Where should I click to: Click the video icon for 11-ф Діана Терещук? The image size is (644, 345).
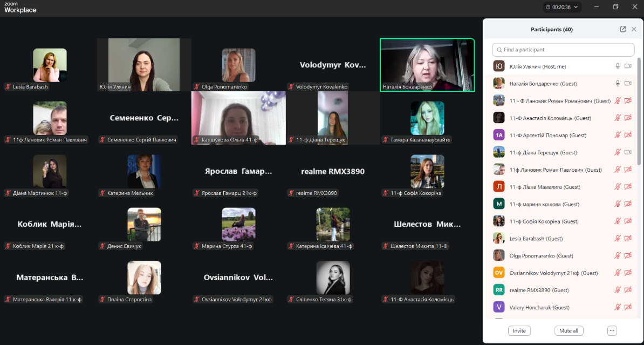(x=628, y=152)
